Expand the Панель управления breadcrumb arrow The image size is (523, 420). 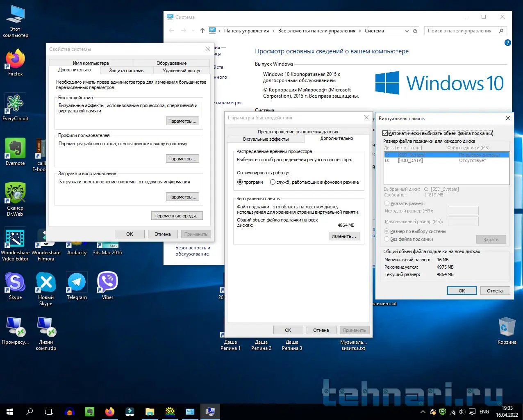[x=273, y=31]
